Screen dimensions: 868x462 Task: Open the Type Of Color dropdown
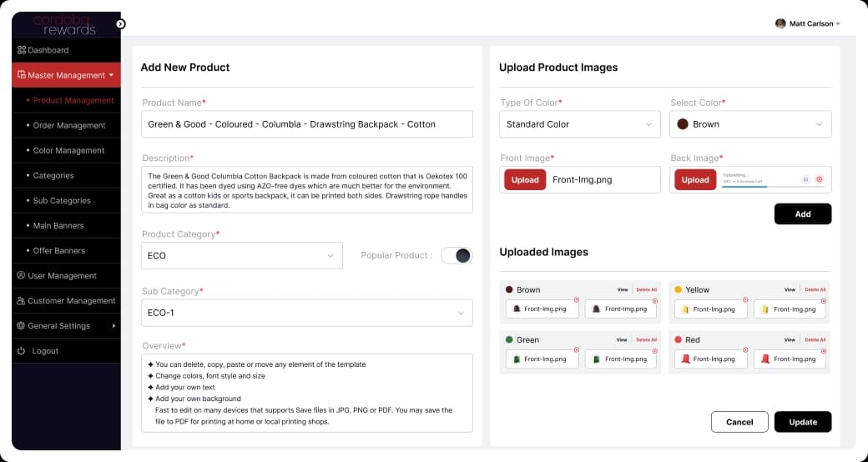click(x=580, y=124)
